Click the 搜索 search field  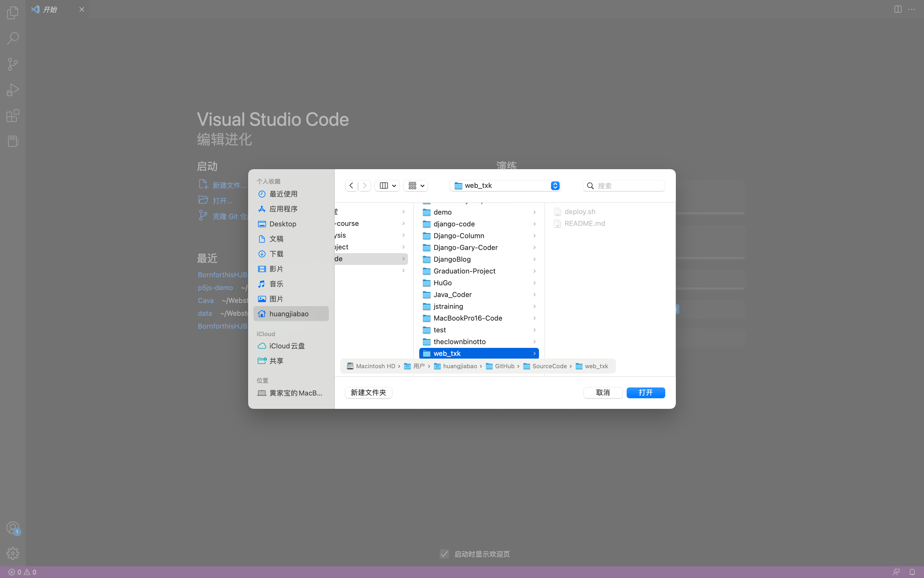pos(624,186)
